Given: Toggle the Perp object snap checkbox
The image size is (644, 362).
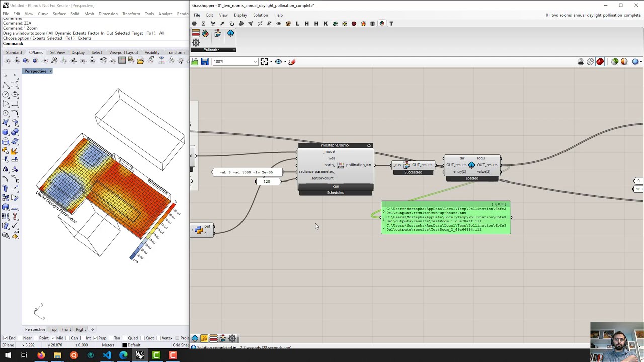Looking at the screenshot, I should [96, 338].
